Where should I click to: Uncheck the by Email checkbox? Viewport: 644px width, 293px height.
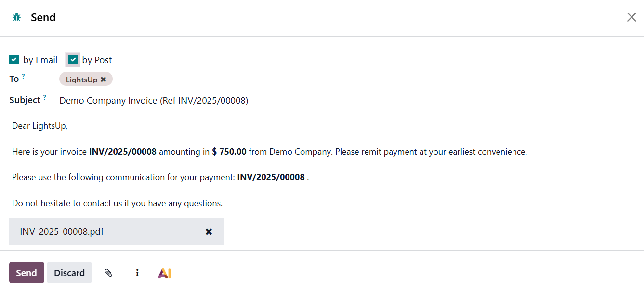(14, 60)
